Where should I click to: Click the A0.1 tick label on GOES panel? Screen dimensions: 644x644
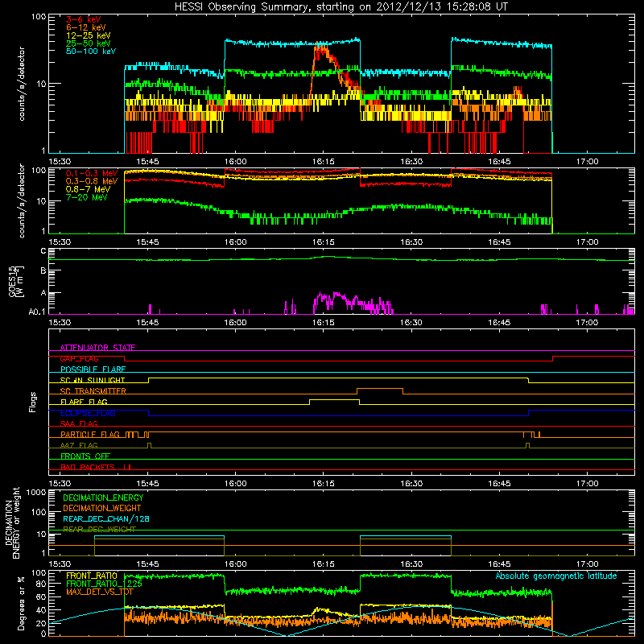[37, 312]
